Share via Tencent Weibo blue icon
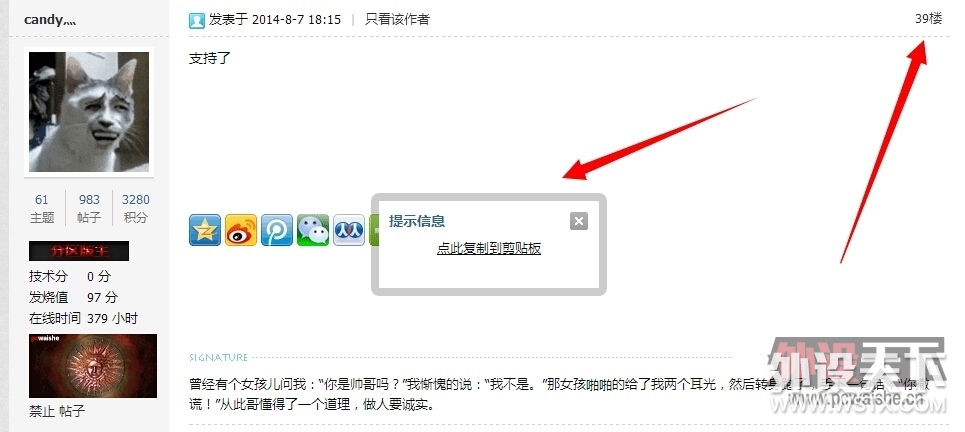 (x=277, y=230)
